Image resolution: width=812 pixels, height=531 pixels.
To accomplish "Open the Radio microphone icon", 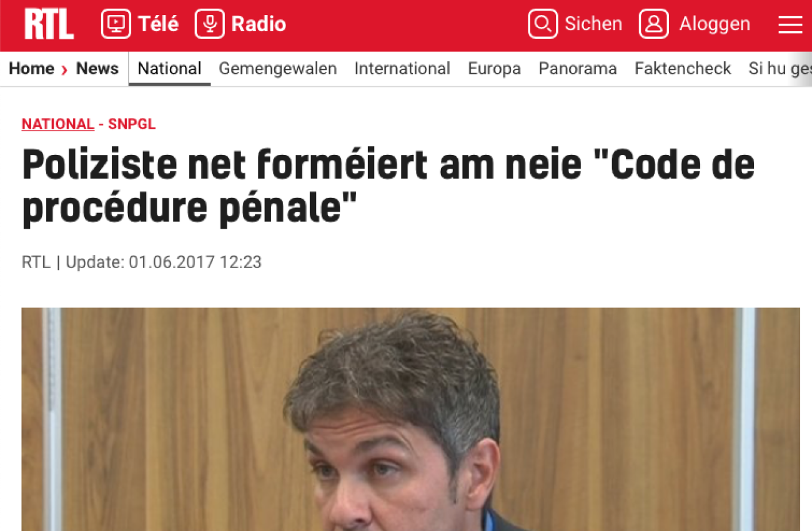I will pos(209,24).
